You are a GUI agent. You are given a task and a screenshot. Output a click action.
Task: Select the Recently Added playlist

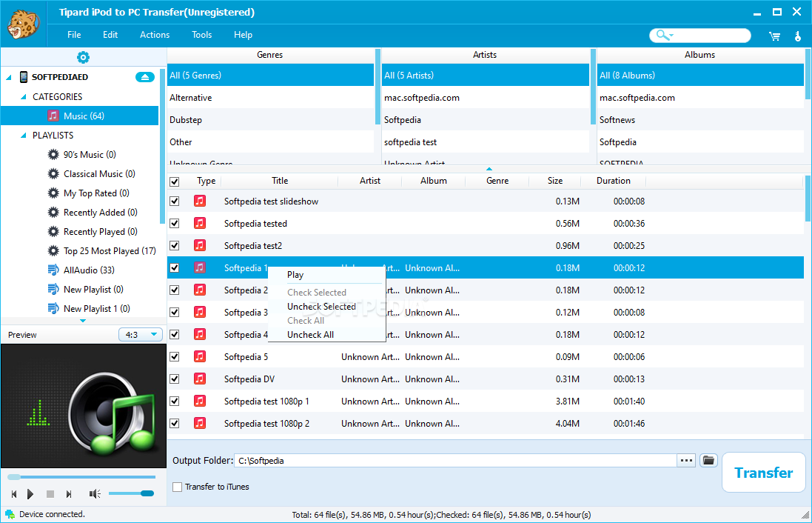click(100, 212)
